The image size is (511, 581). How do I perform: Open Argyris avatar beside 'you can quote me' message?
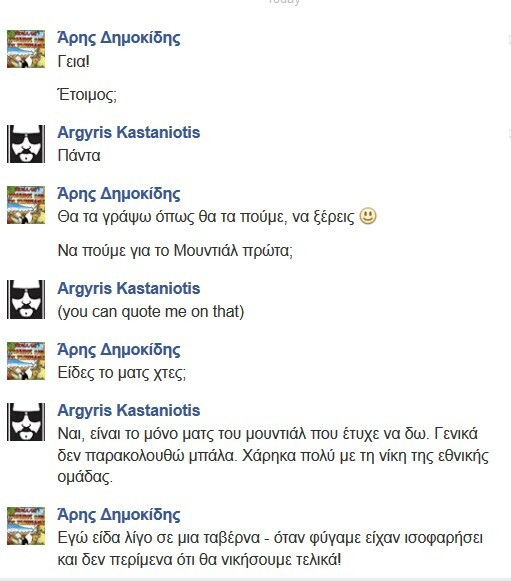tap(26, 299)
